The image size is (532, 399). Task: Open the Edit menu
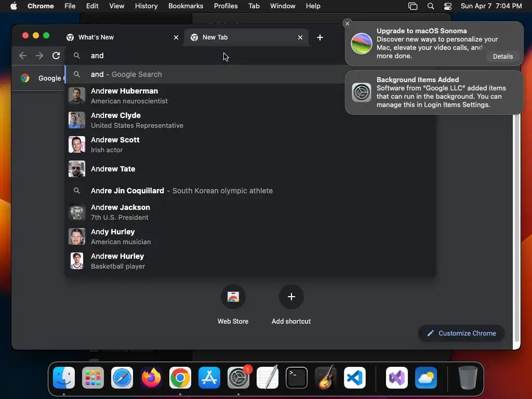[92, 6]
